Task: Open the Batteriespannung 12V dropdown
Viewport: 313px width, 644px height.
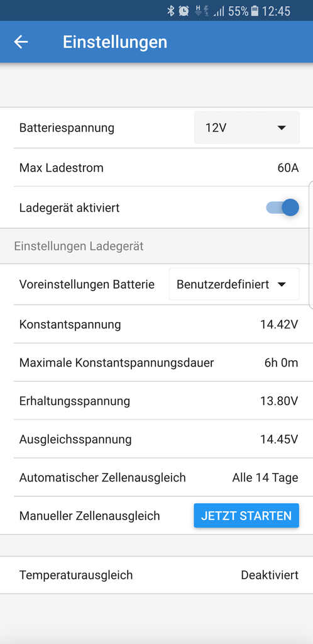Action: click(246, 128)
